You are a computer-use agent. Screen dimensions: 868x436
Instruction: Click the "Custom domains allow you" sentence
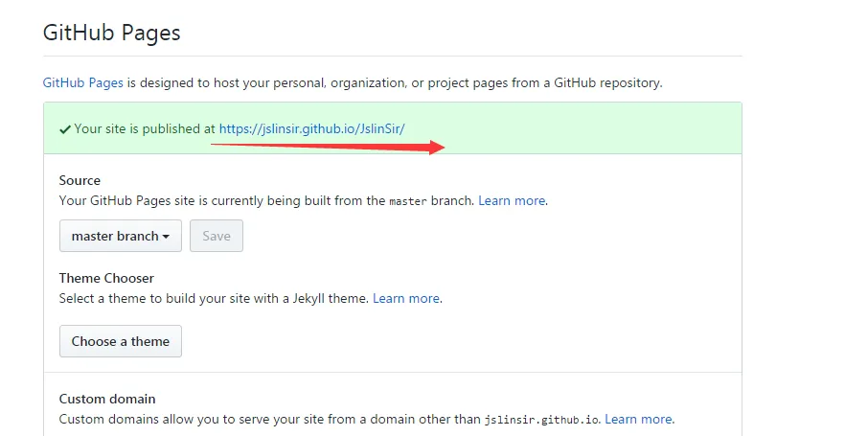click(x=268, y=419)
